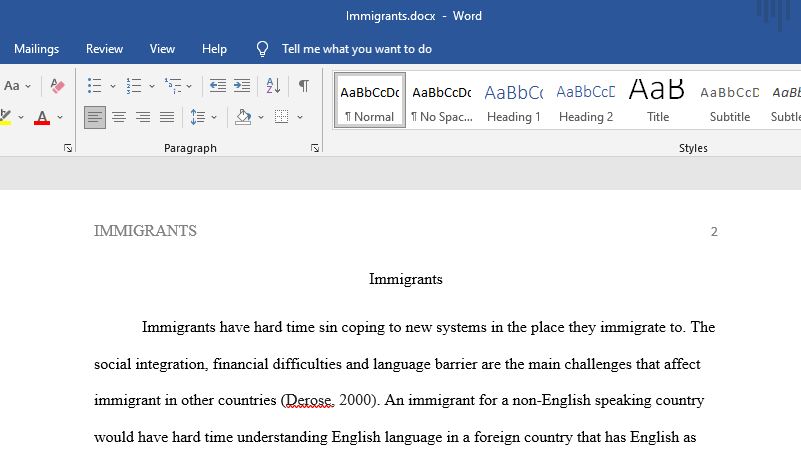Apply the Heading 1 style
This screenshot has height=450, width=801.
click(513, 101)
